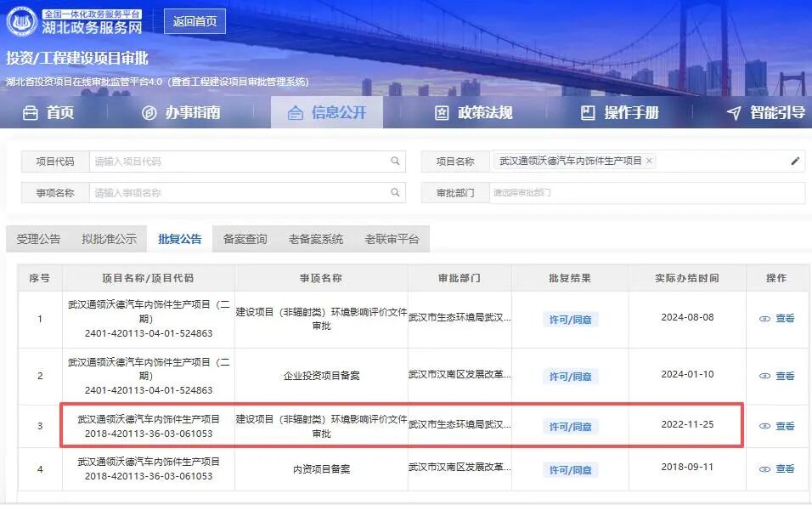Click the 事项名称 column header

click(x=321, y=278)
